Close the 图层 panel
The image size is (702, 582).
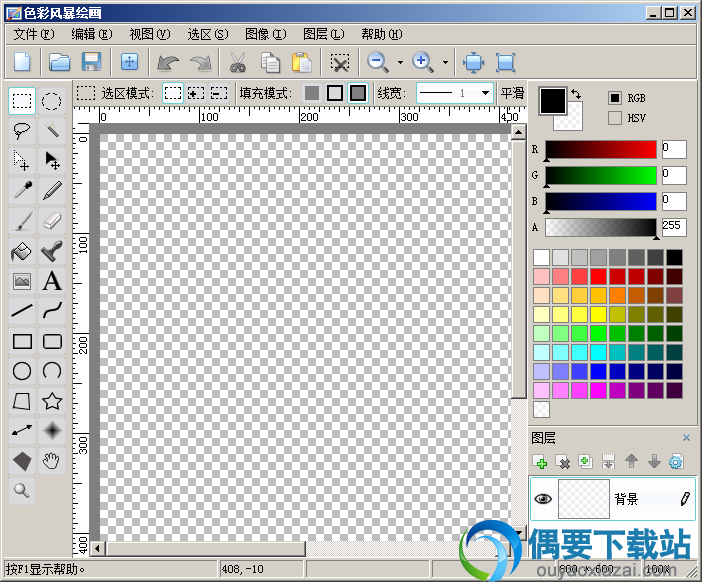[686, 437]
